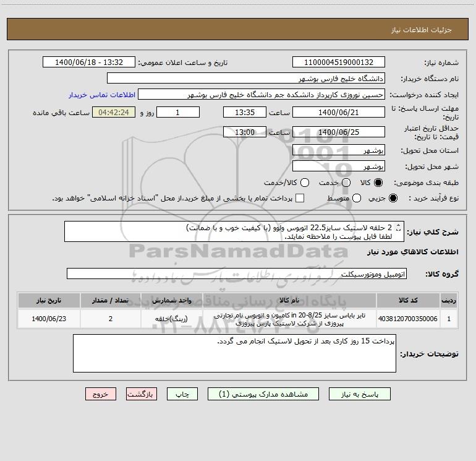Click the need date cell 1400/06/23
The height and width of the screenshot is (461, 476).
(49, 319)
